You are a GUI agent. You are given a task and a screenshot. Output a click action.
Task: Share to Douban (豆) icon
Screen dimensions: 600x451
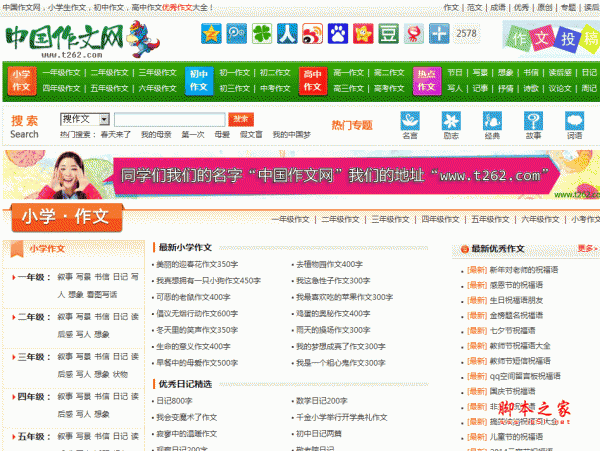coord(388,34)
